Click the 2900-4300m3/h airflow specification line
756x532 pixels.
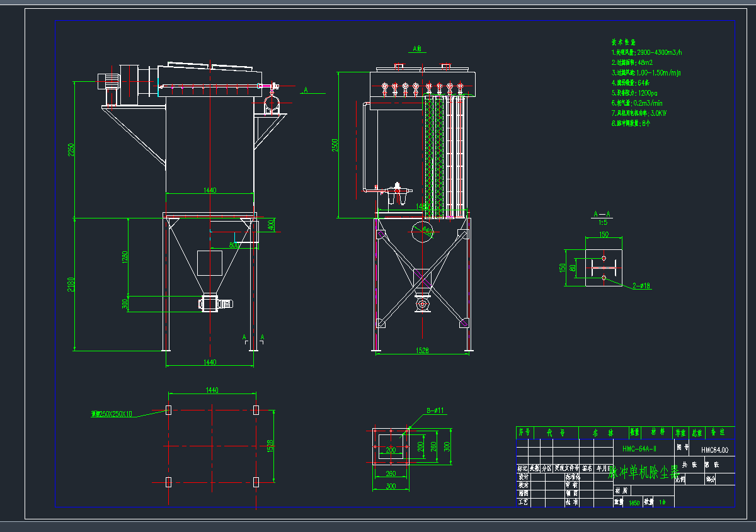coord(646,52)
